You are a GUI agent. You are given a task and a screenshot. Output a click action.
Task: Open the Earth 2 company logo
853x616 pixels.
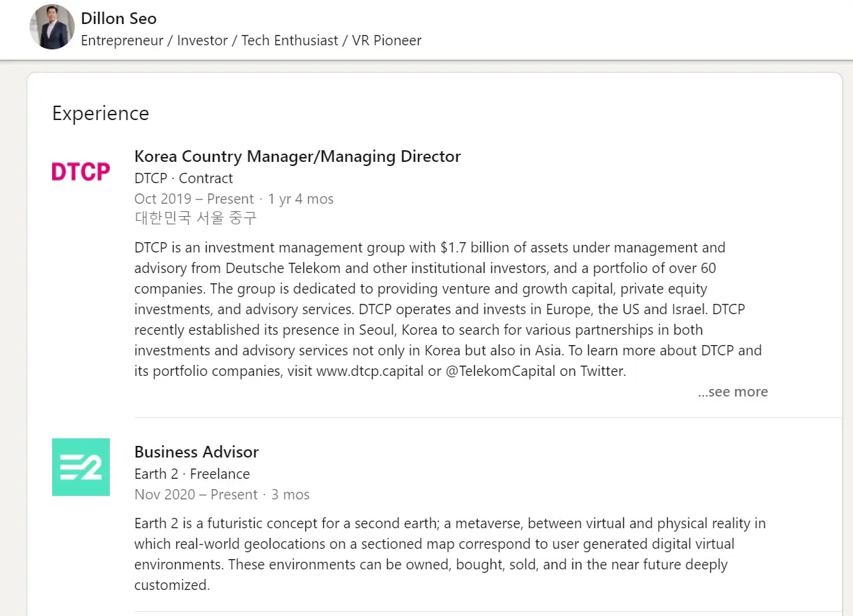pyautogui.click(x=81, y=467)
